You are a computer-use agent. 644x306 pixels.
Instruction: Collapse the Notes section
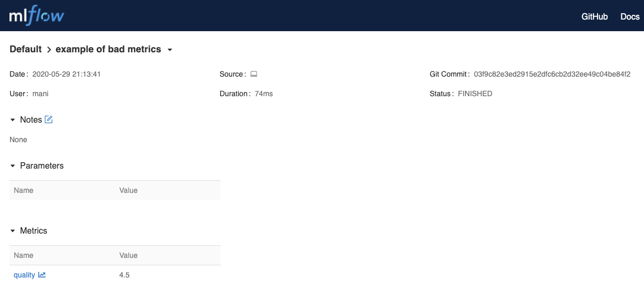click(x=13, y=119)
